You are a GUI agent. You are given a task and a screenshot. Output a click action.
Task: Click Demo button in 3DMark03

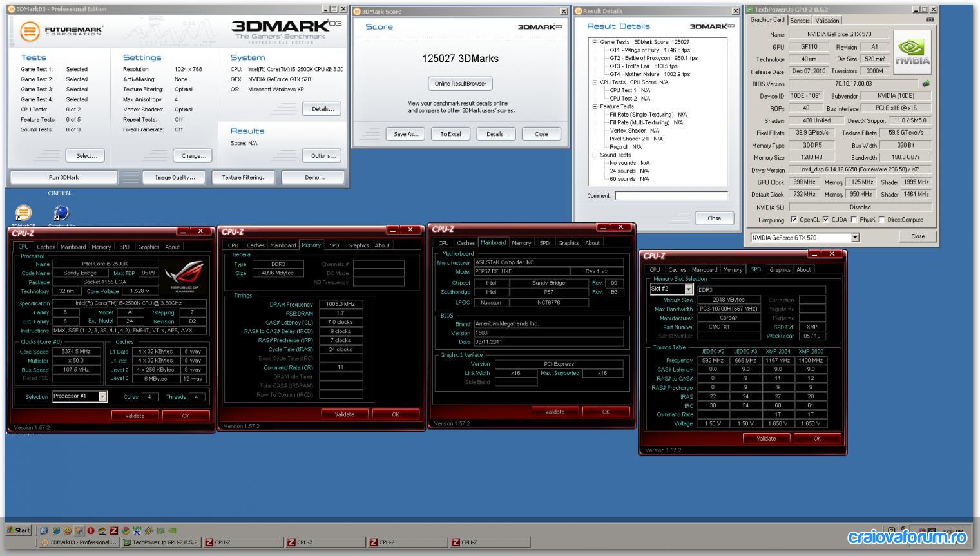click(314, 177)
